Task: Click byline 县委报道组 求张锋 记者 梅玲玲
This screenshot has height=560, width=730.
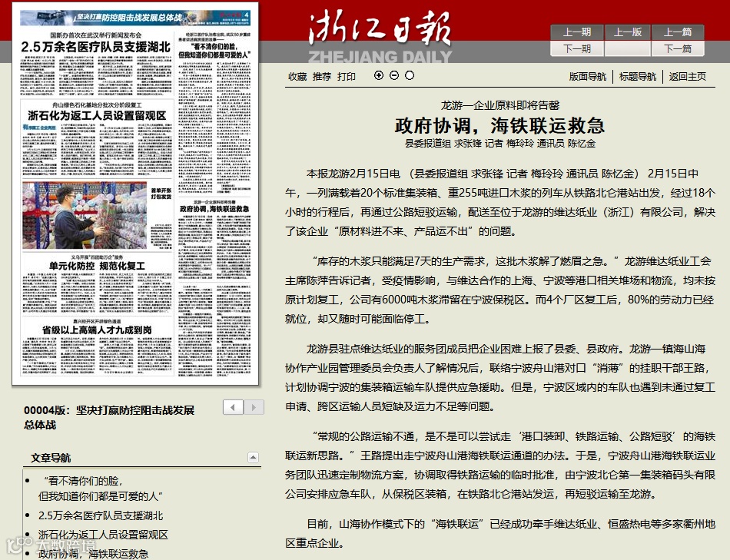Action: click(x=469, y=144)
